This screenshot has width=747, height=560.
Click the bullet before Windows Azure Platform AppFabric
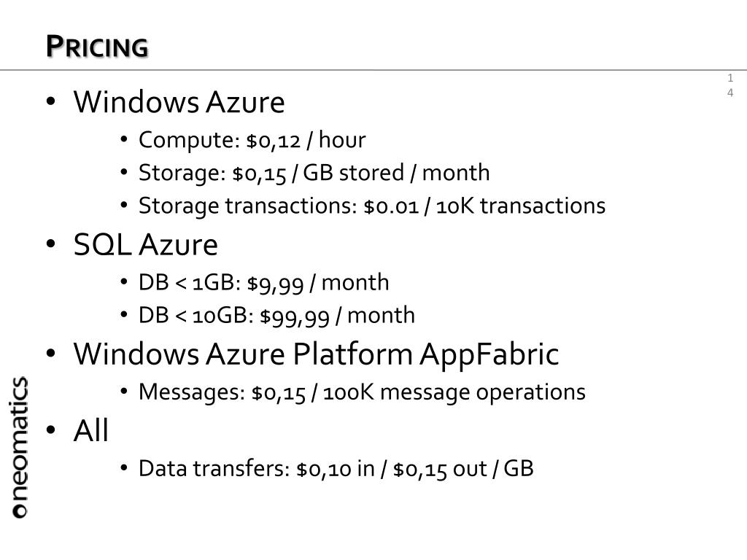[51, 354]
